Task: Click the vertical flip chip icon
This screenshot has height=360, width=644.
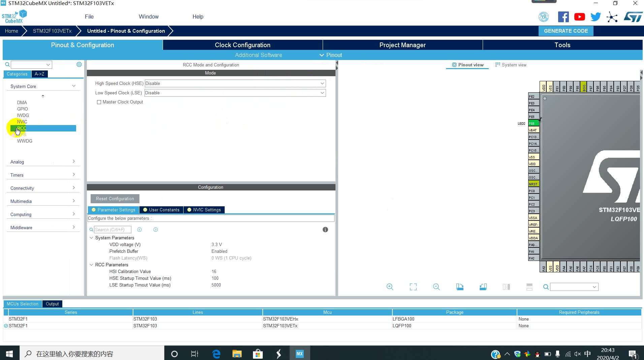Action: point(529,287)
